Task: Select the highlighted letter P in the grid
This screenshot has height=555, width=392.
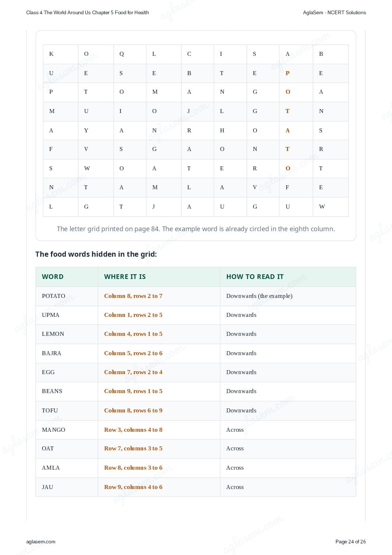Action: 287,73
